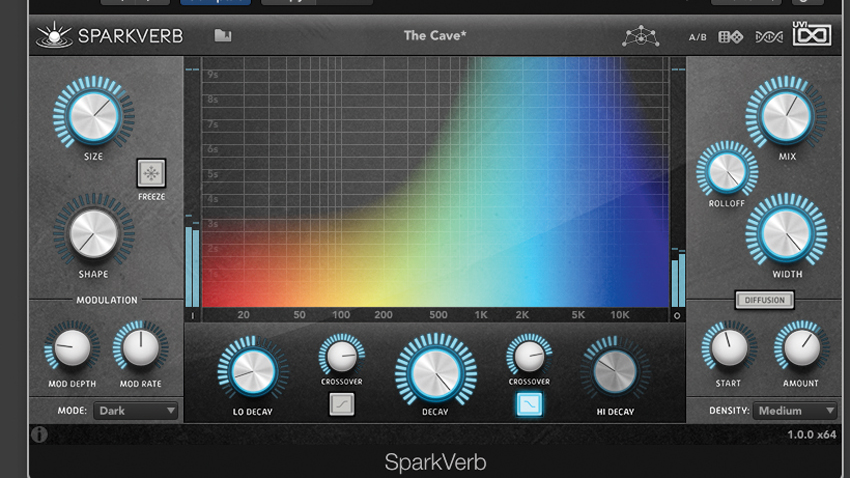Click the 1K frequency label
Viewport: 850px width, 478px height.
(x=481, y=315)
